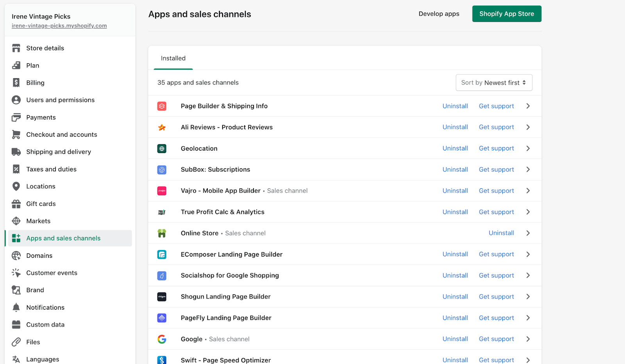Click the PageFly Landing Page Builder icon
The image size is (625, 364).
(x=162, y=318)
